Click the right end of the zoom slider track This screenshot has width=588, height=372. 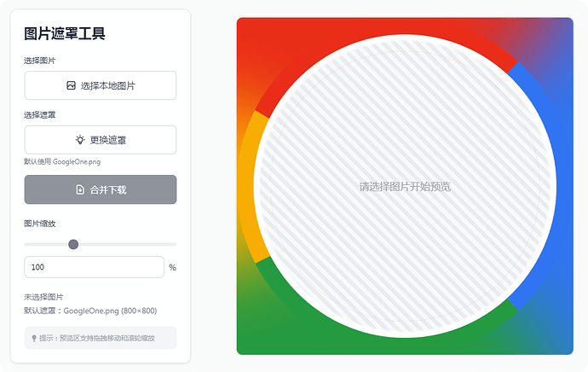[175, 244]
